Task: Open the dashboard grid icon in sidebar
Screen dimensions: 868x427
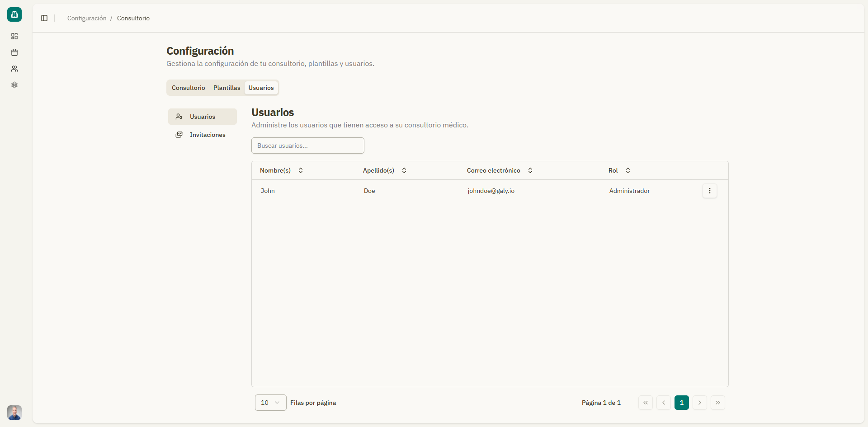Action: [14, 36]
